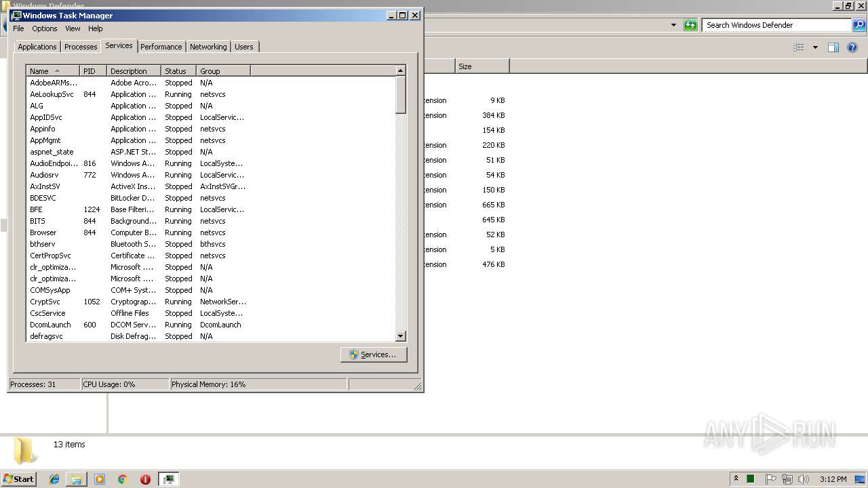
Task: Open the Options menu
Action: pyautogui.click(x=45, y=28)
